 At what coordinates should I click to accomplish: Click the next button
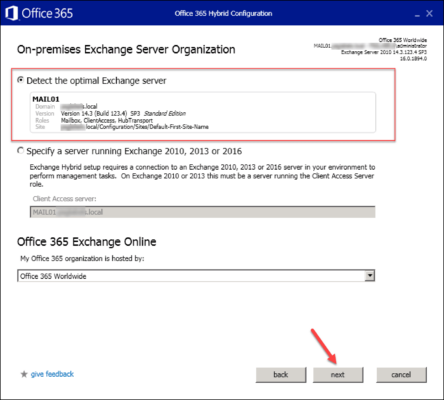click(338, 375)
